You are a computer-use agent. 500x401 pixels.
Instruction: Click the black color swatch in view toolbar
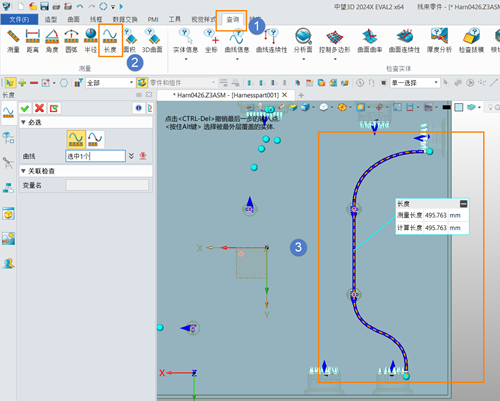[x=447, y=107]
